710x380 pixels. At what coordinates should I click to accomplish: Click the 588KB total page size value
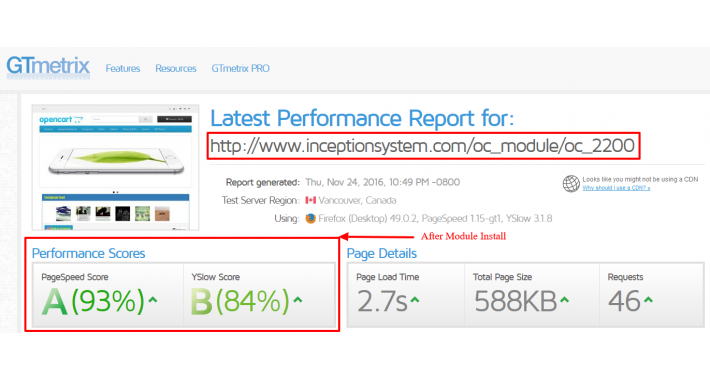click(515, 301)
